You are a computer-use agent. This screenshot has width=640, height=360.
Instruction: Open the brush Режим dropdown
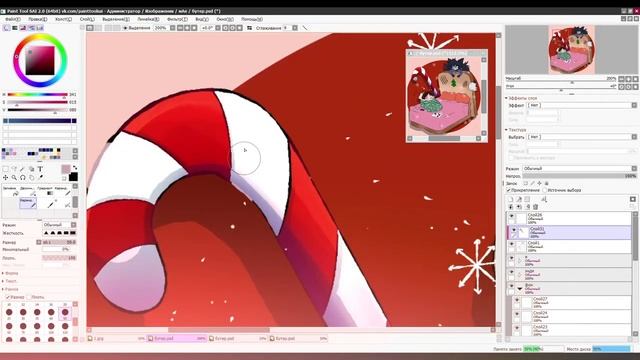[x=59, y=225]
